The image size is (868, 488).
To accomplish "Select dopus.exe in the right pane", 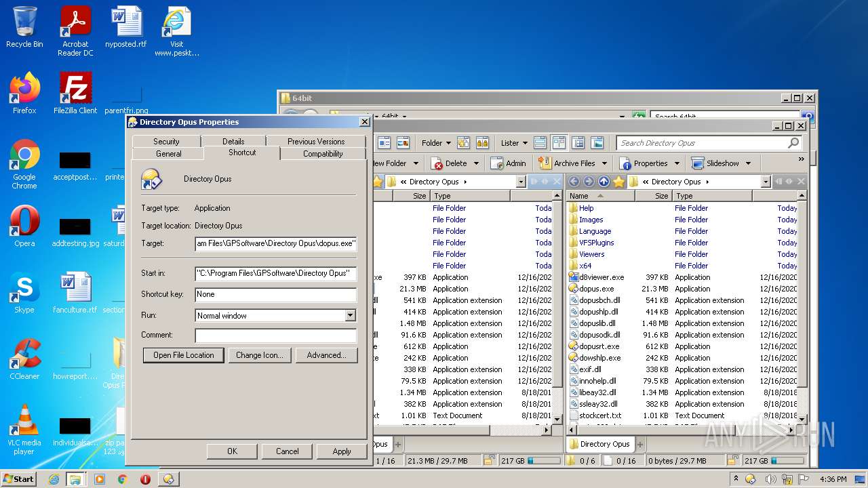I will tap(596, 289).
